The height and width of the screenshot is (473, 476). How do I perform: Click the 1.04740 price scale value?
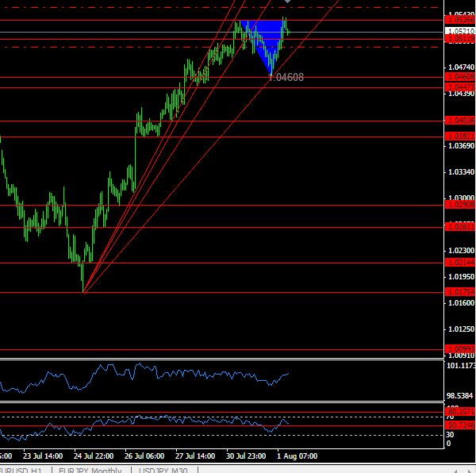coord(461,67)
